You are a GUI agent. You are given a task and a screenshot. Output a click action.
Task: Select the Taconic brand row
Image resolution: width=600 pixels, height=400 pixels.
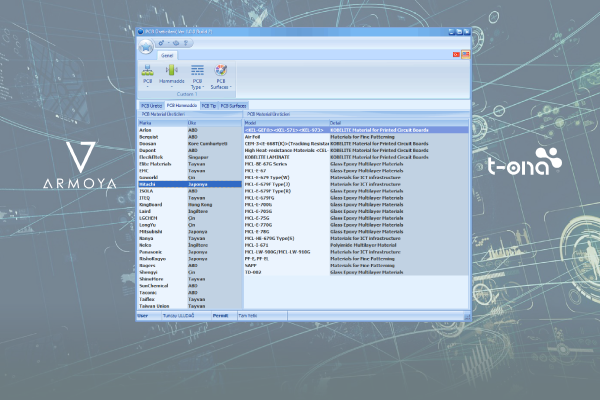coord(190,292)
